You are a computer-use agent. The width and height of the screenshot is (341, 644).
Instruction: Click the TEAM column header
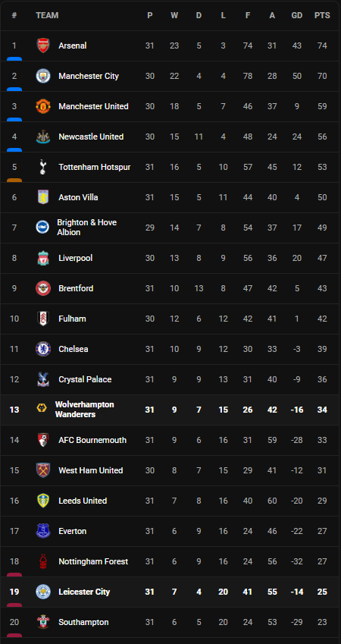coord(47,15)
